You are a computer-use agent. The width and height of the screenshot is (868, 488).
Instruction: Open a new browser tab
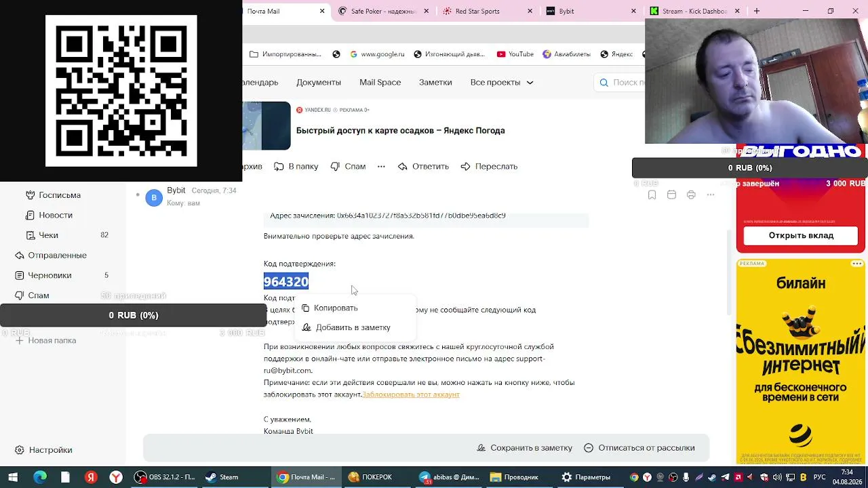click(x=757, y=11)
